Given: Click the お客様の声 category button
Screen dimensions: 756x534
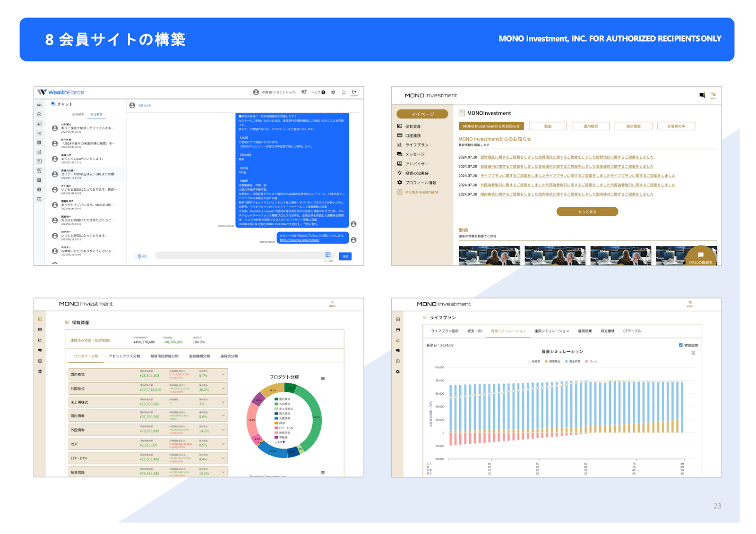Looking at the screenshot, I should point(676,126).
